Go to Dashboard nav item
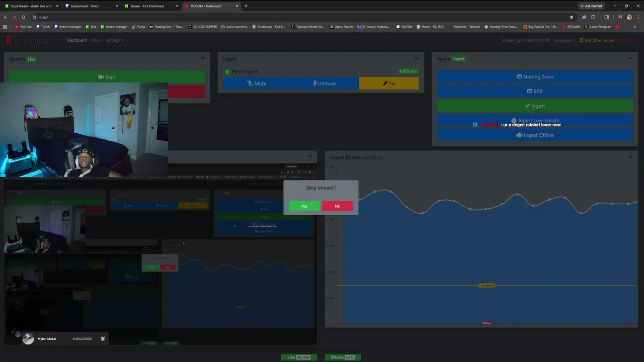The width and height of the screenshot is (644, 362). tap(77, 40)
